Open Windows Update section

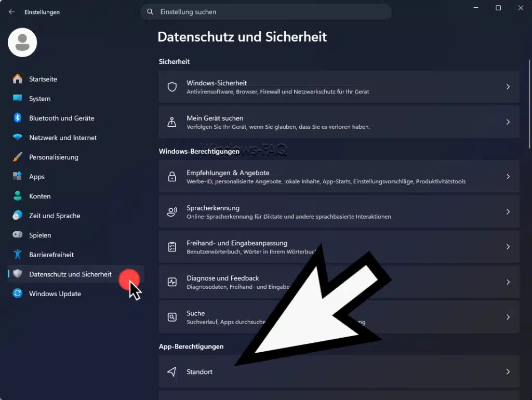[76, 294]
